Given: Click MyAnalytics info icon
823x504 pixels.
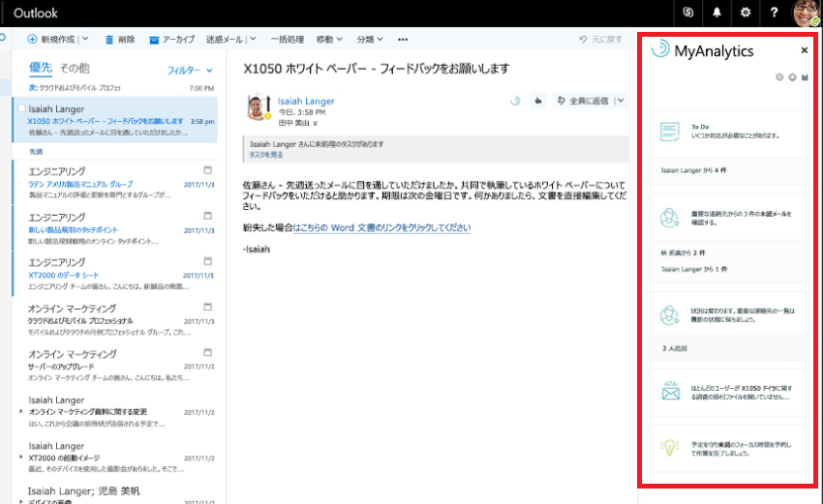Looking at the screenshot, I should [779, 77].
